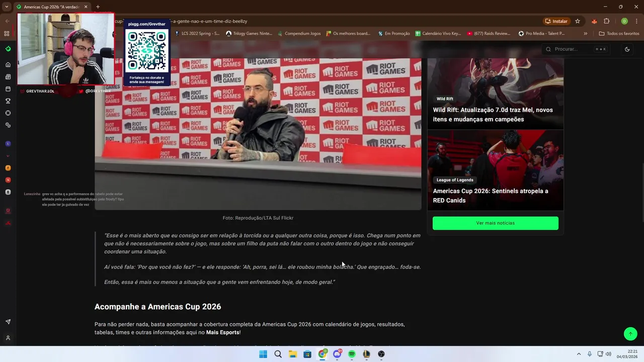
Task: Open Windows taskbar search
Action: tap(278, 354)
